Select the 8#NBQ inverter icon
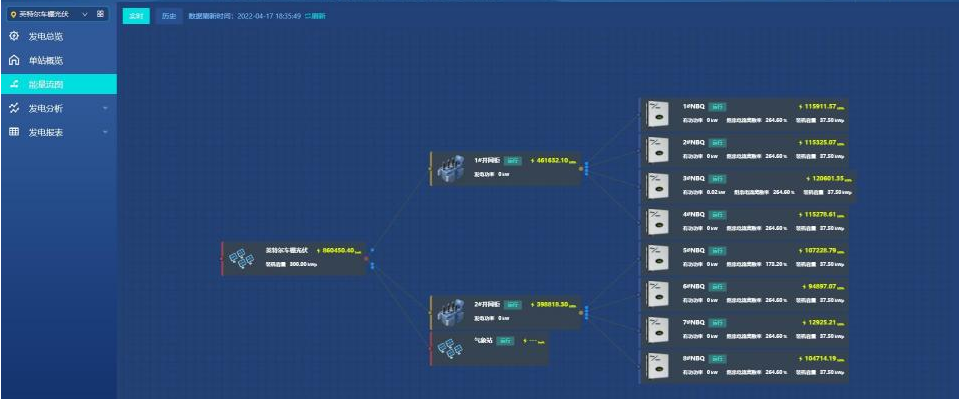 658,366
